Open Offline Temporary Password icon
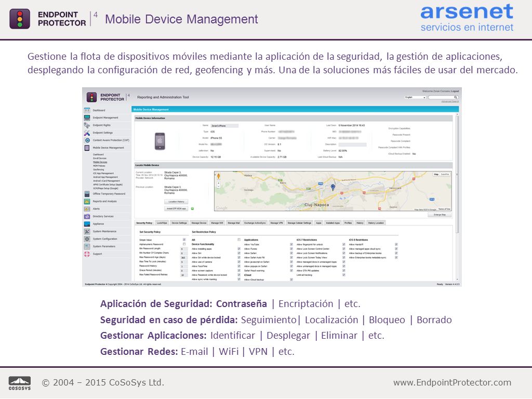 [x=87, y=194]
